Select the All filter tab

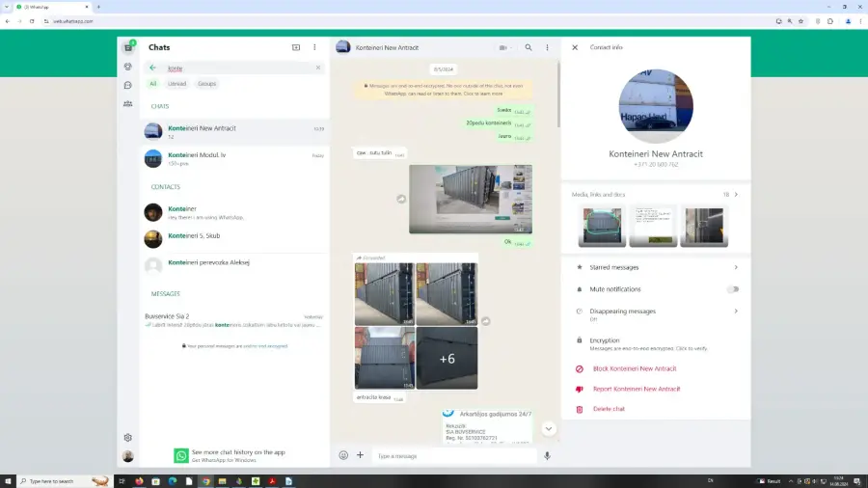pyautogui.click(x=153, y=84)
